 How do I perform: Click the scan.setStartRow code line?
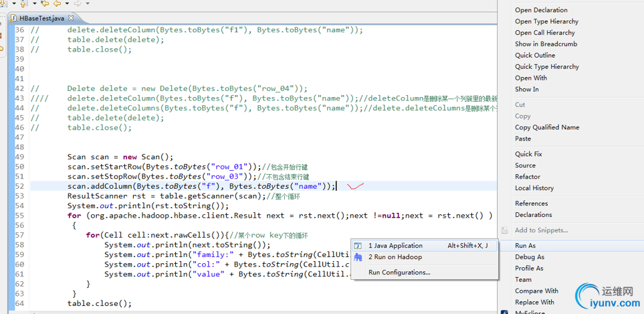165,167
